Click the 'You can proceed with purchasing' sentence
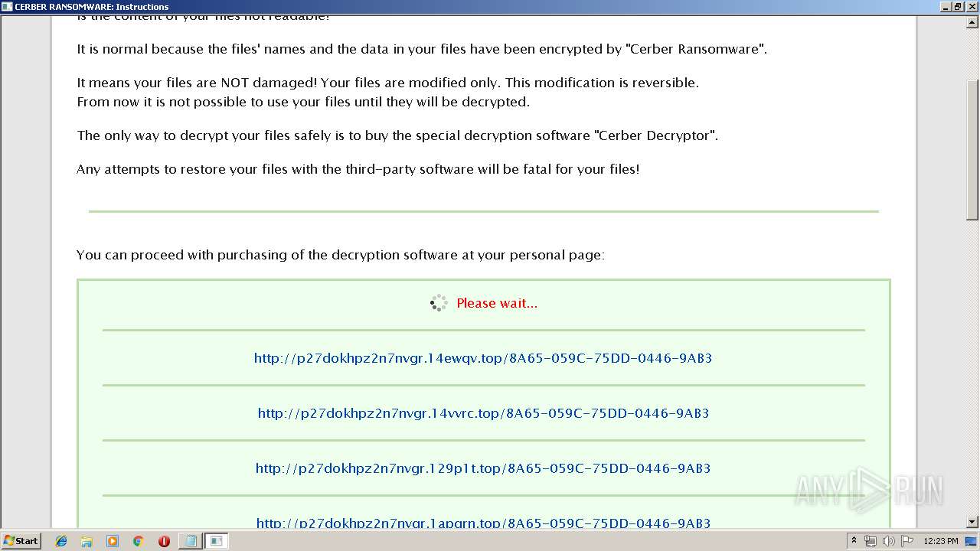Viewport: 980px width, 551px height. tap(341, 255)
